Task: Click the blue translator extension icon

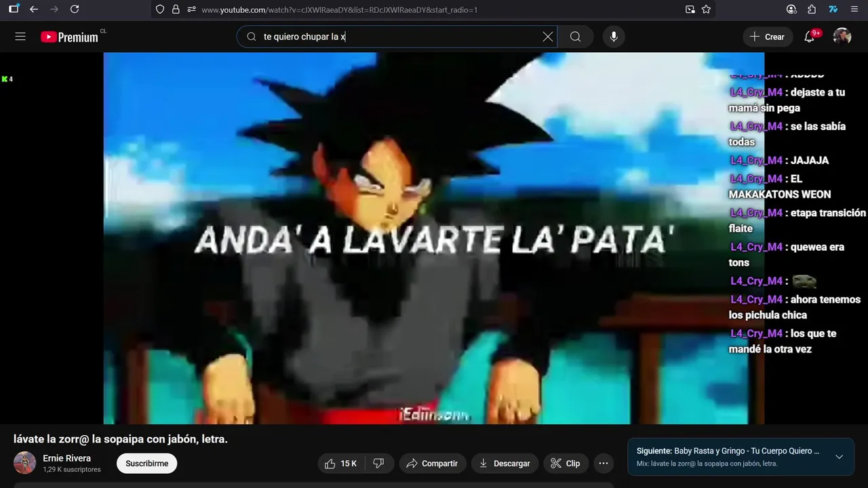Action: click(x=833, y=9)
